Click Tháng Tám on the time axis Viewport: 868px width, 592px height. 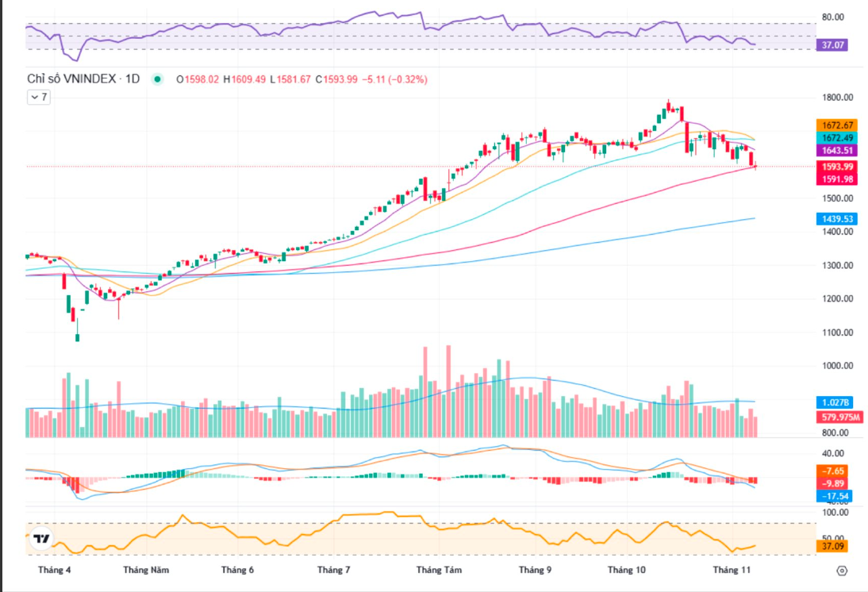[x=439, y=570]
